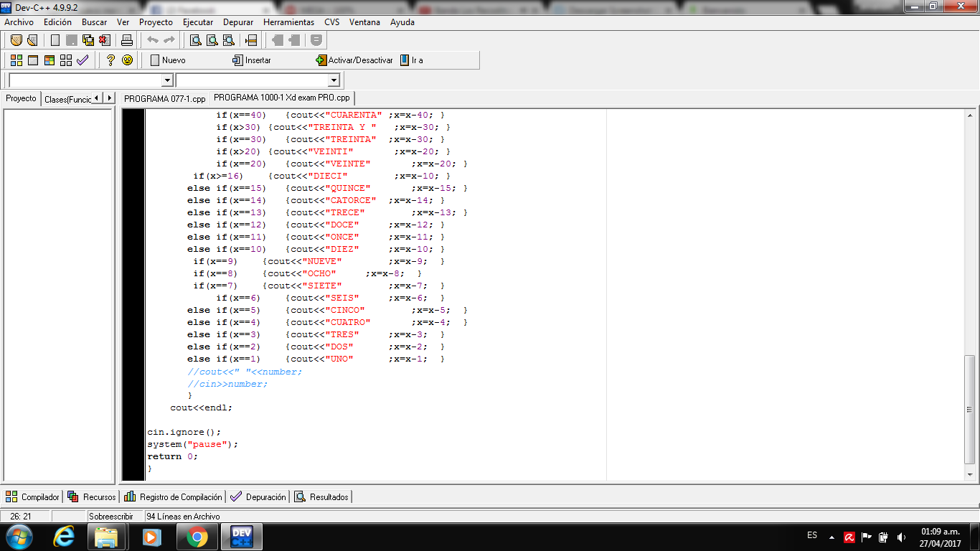Open Google Chrome from the taskbar
This screenshot has width=980, height=551.
tap(197, 536)
